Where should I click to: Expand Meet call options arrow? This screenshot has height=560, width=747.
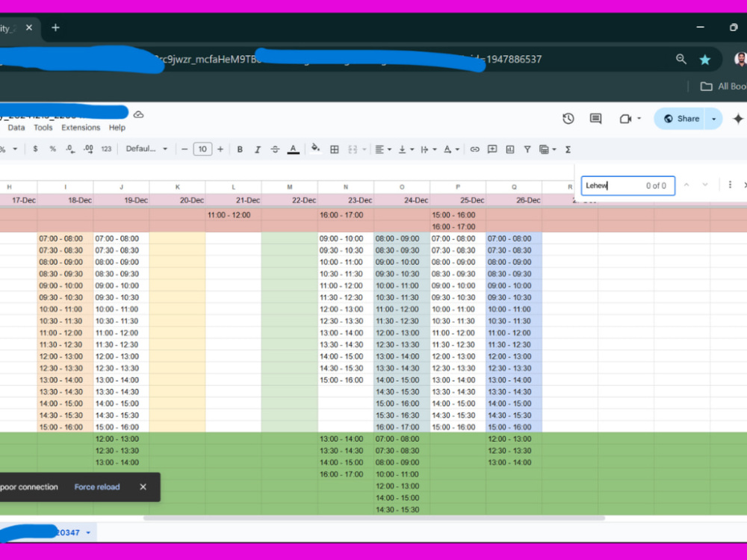[639, 119]
